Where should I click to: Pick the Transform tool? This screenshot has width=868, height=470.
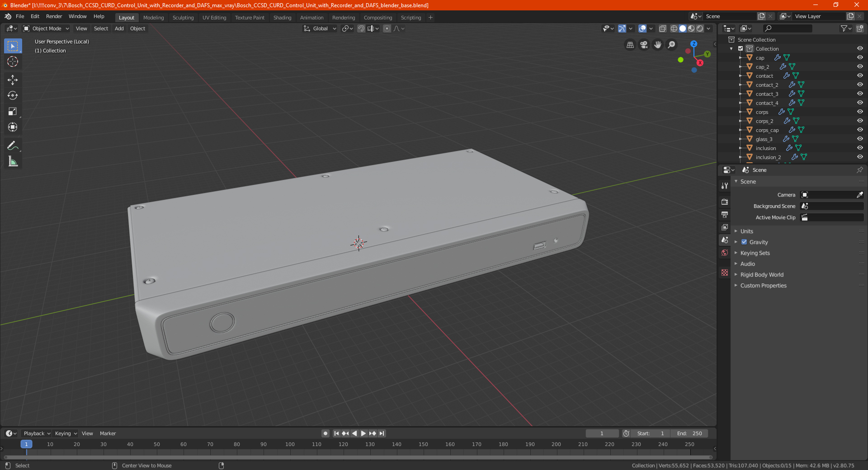point(13,127)
